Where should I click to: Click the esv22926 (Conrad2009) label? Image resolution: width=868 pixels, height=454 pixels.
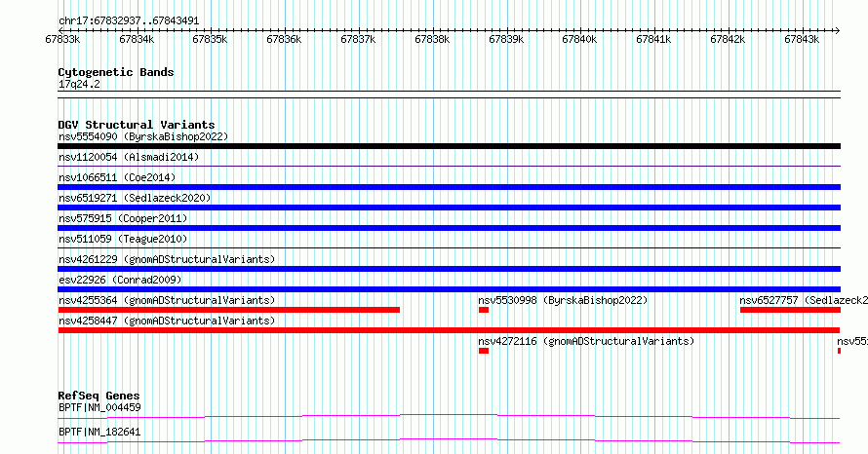tap(120, 280)
